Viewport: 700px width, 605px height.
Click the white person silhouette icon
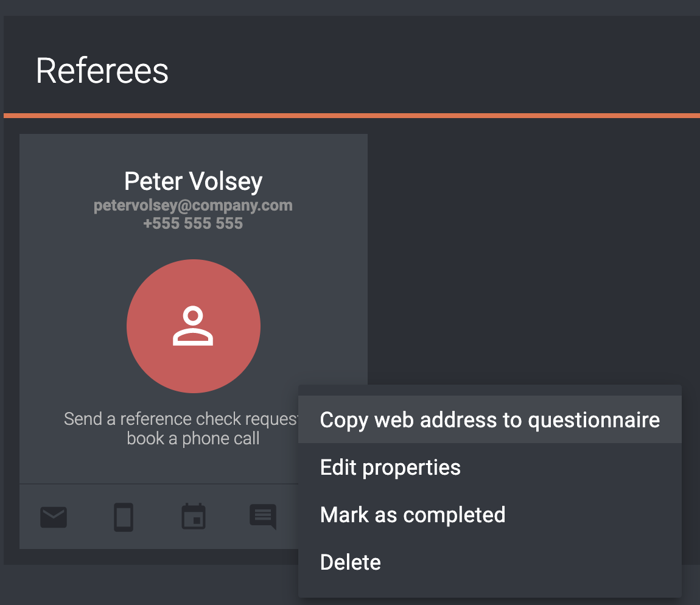pyautogui.click(x=193, y=326)
